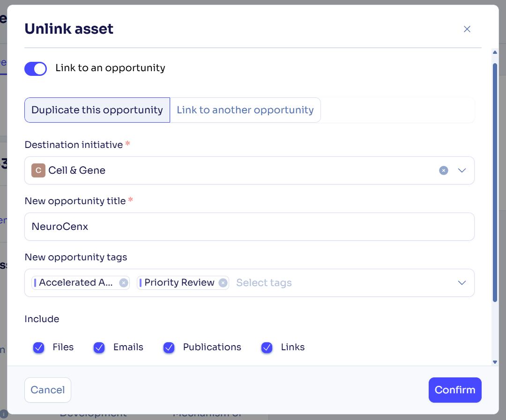Expand the New opportunity tags dropdown

(x=462, y=283)
